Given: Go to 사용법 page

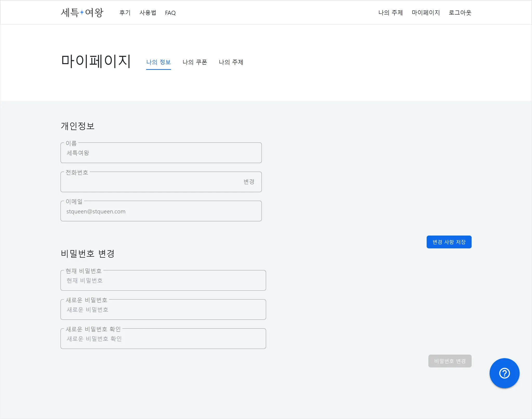Looking at the screenshot, I should click(x=148, y=13).
